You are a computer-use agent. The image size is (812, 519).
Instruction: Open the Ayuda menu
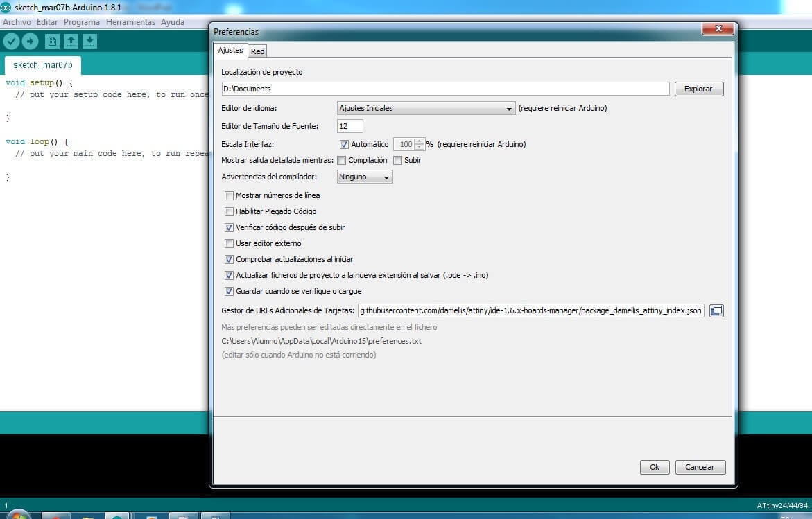[173, 22]
